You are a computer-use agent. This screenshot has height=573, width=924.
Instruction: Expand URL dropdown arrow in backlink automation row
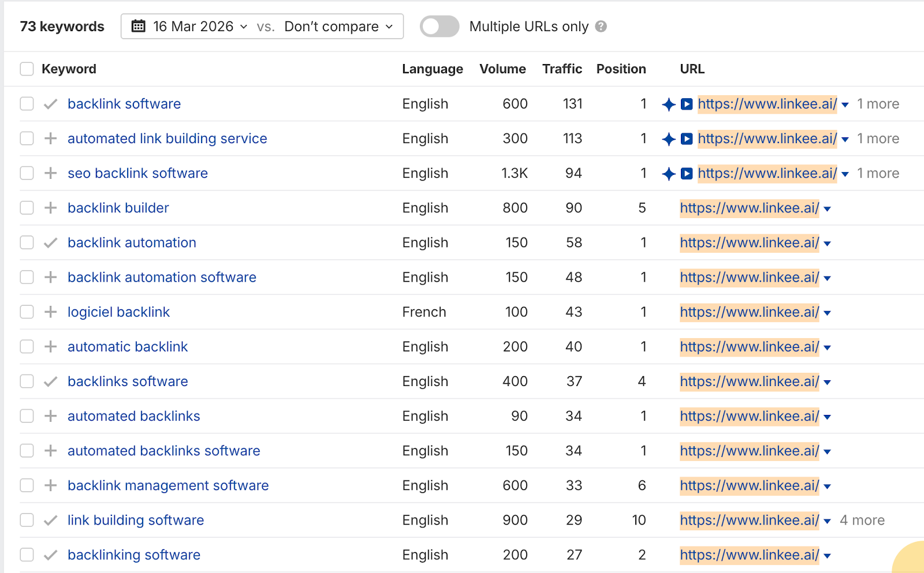(x=828, y=244)
